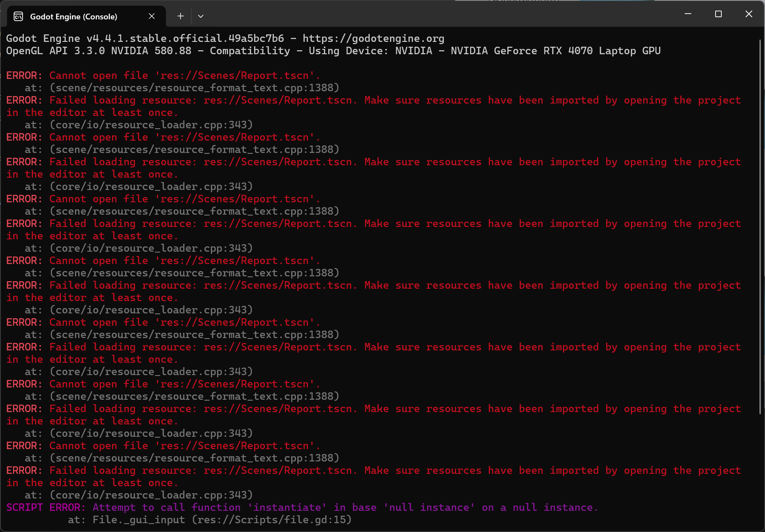
Task: Select the Godot Engine (Console) tab
Action: [86, 16]
